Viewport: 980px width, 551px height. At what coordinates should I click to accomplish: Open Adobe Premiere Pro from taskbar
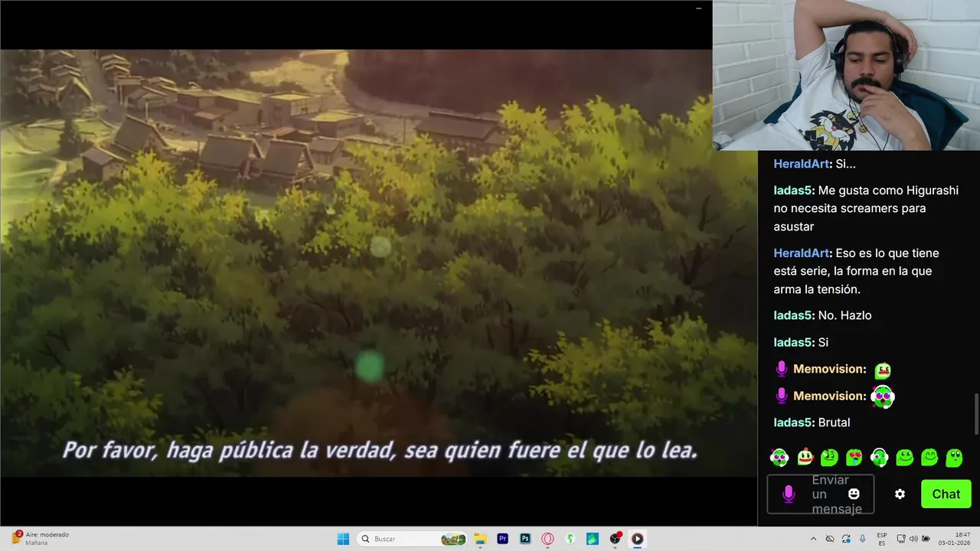pos(502,539)
